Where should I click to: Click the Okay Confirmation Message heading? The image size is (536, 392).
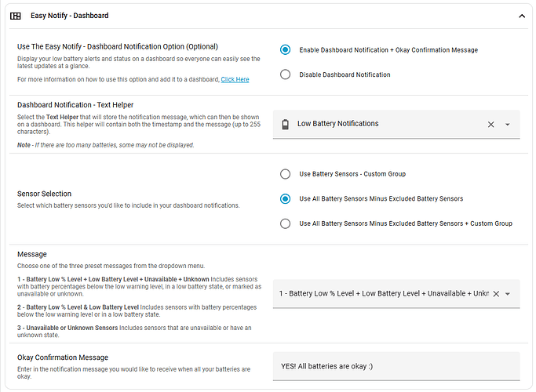click(62, 358)
